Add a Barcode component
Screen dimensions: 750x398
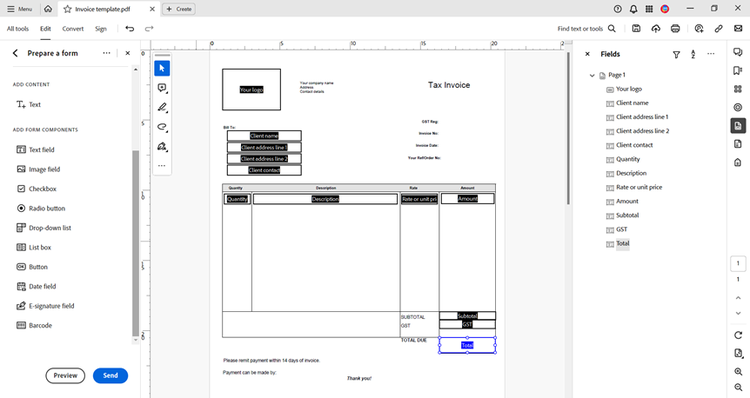[34, 325]
